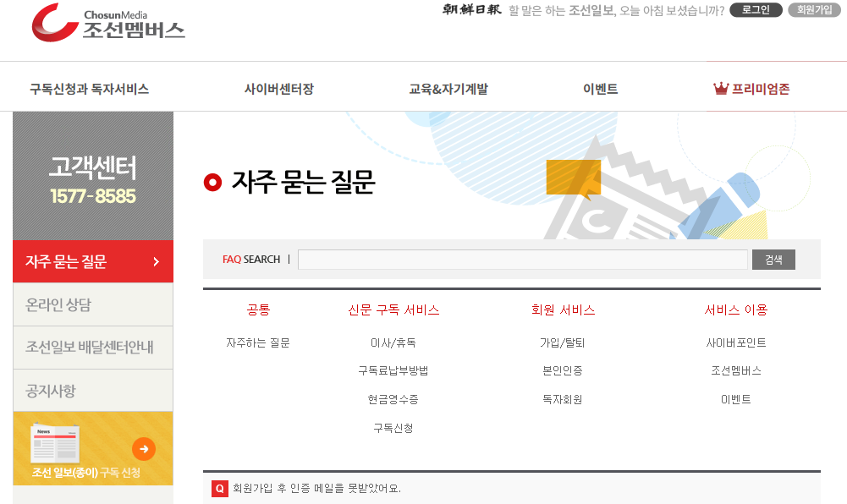The height and width of the screenshot is (504, 847).
Task: Click the crown icon next to 프리미엄존
Action: (720, 86)
